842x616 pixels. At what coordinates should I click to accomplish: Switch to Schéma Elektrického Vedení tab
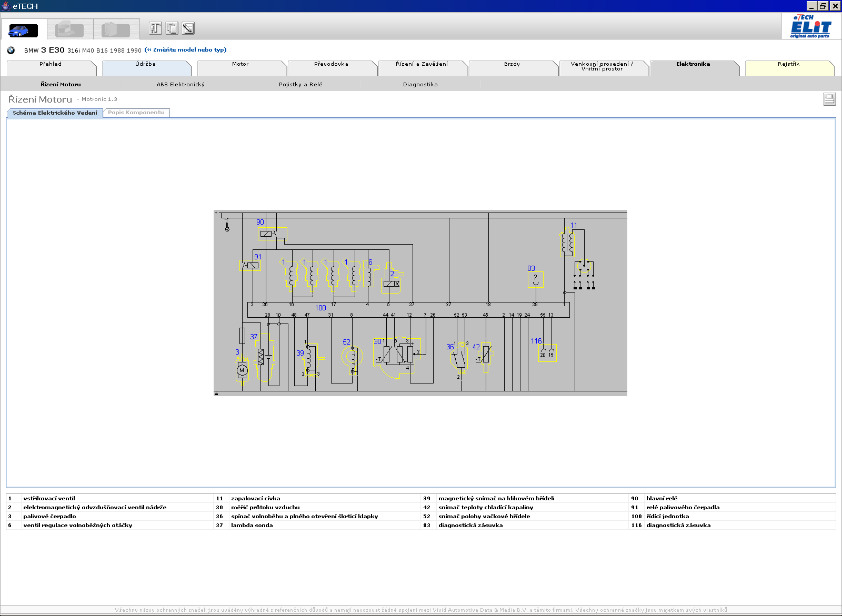click(55, 113)
